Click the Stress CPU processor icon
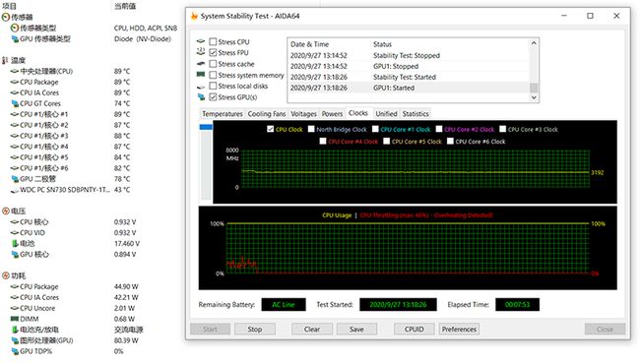Viewport: 640px width, 364px height. point(201,41)
